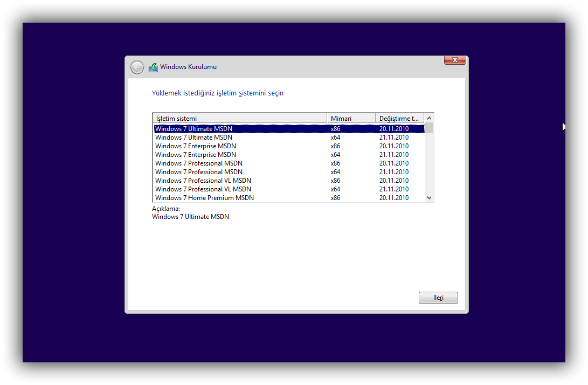Choose Windows 7 Home Premium MSDN x86

coord(204,198)
